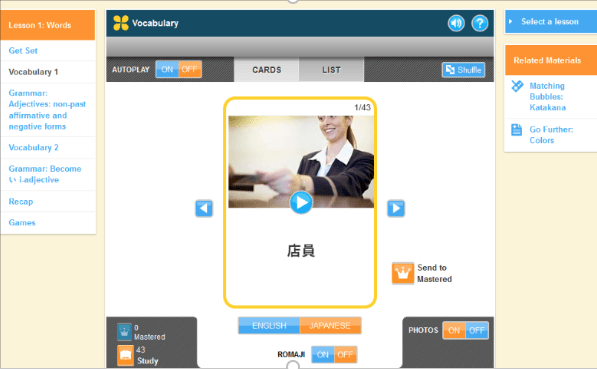
Task: Click the Go Further document icon
Action: point(517,130)
